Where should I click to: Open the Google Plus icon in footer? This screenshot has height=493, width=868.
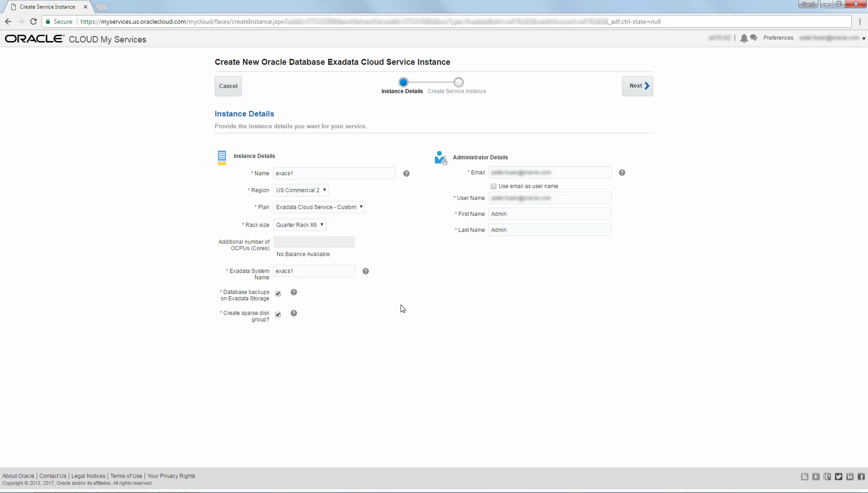click(x=827, y=477)
